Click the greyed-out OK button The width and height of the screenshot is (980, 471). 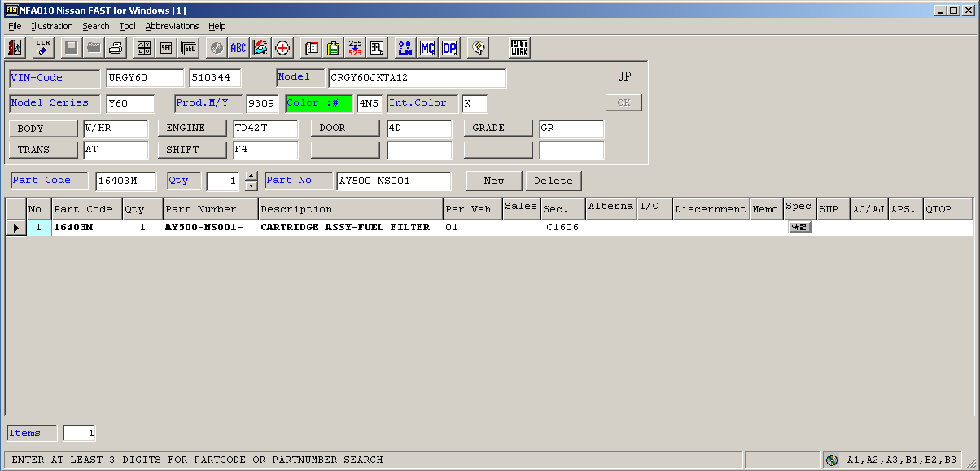click(623, 103)
